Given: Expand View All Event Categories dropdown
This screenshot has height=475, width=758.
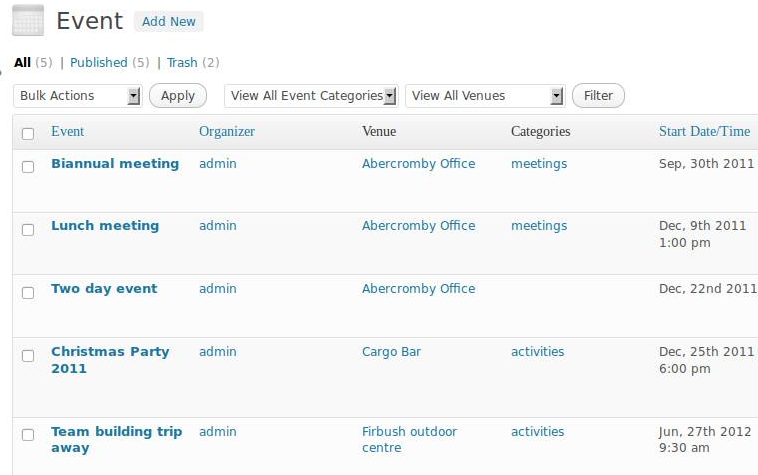Looking at the screenshot, I should pyautogui.click(x=311, y=96).
